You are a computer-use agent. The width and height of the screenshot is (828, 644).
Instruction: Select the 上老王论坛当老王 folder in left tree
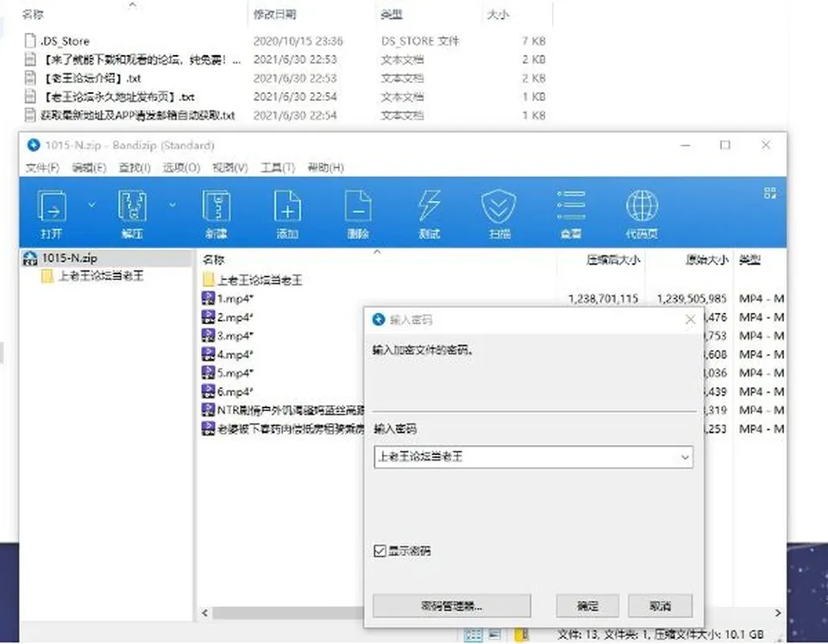click(101, 276)
